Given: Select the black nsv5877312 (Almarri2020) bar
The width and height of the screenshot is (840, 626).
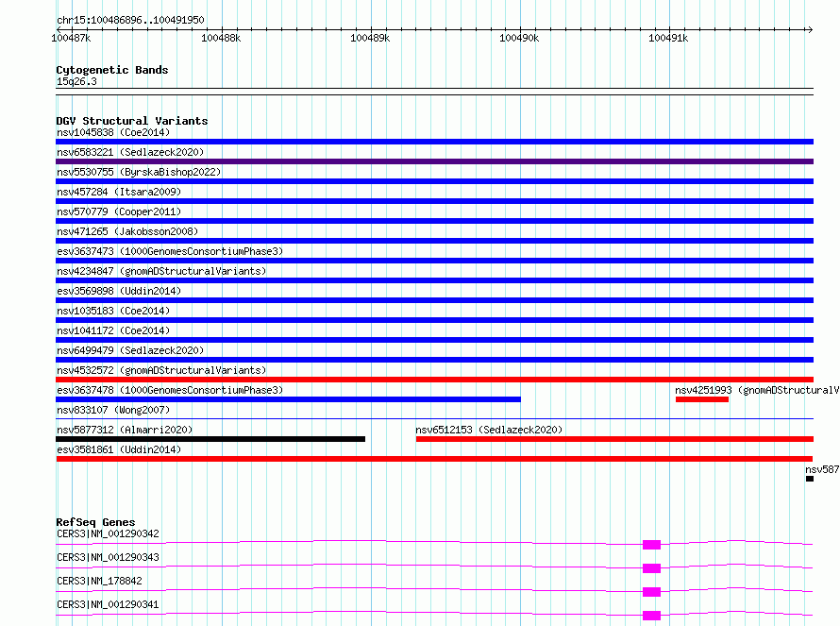Looking at the screenshot, I should pos(210,439).
